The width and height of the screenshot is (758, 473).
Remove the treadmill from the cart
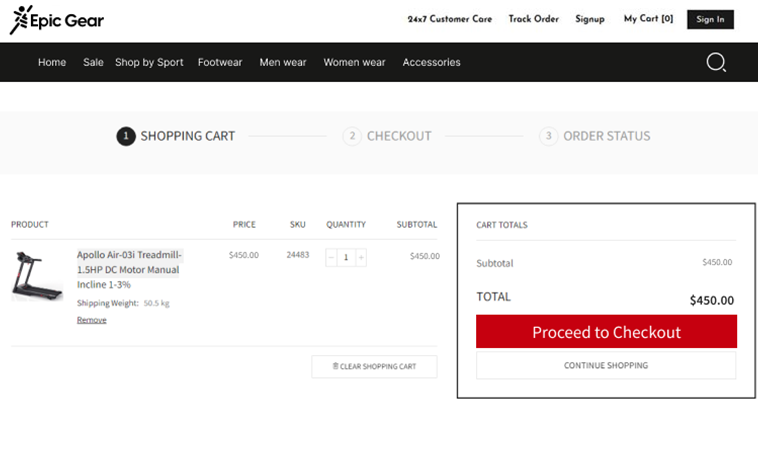(91, 320)
